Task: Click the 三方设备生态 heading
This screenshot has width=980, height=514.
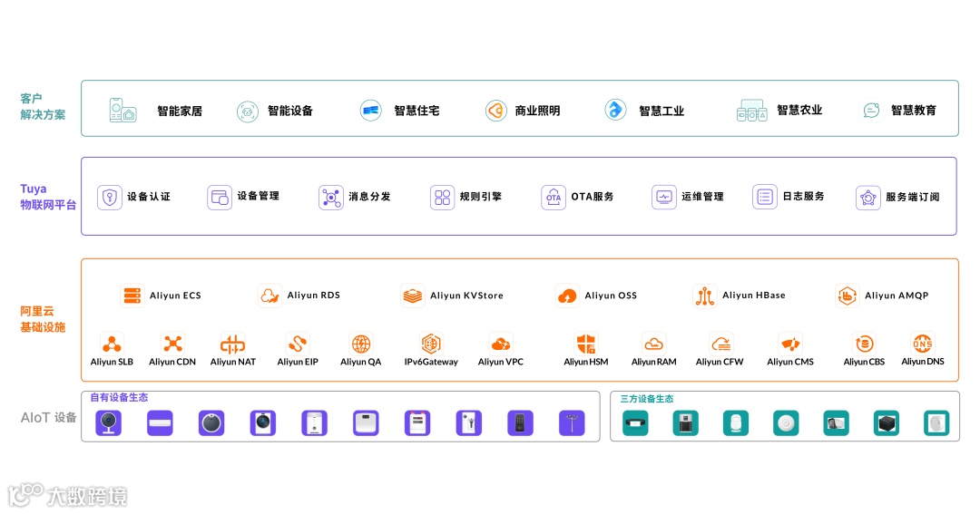Action: [647, 399]
